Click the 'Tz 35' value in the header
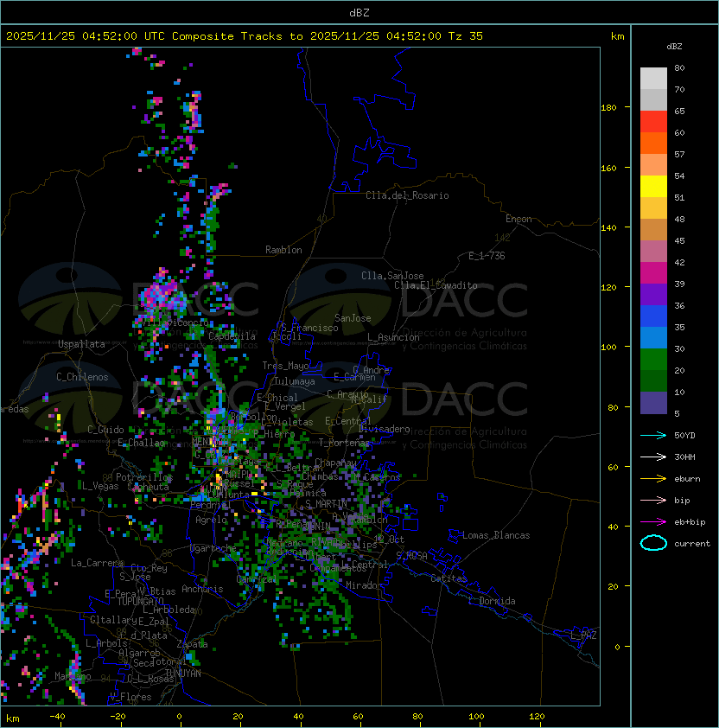 point(466,35)
